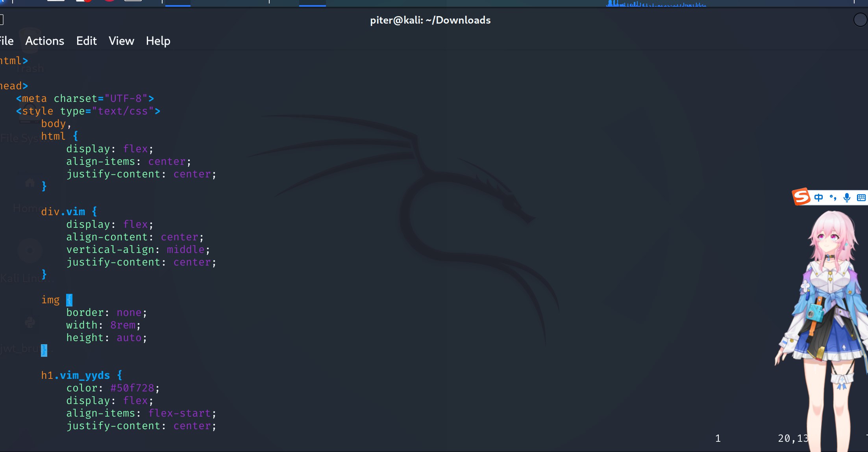Open the Help menu
868x452 pixels.
158,41
